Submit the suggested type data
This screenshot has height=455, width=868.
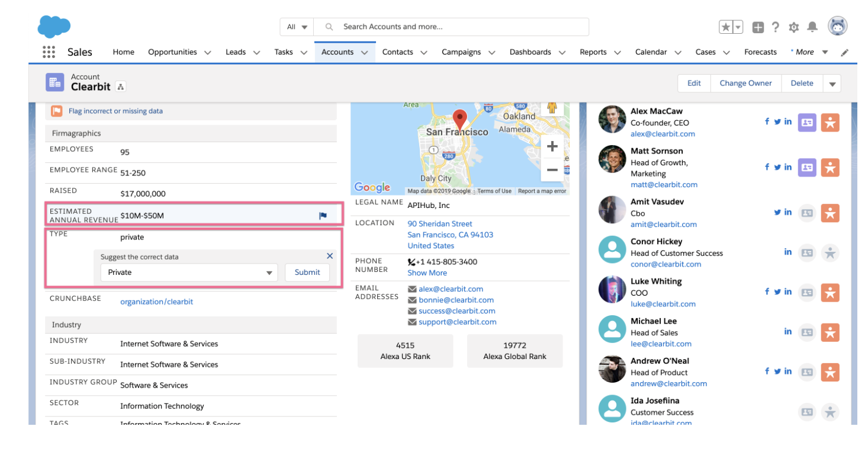[x=307, y=273]
